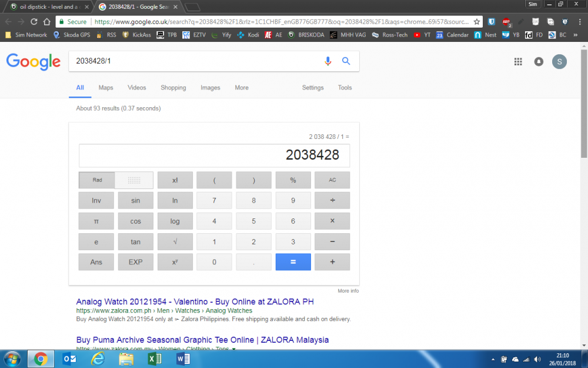
Task: Click the More info calculator link
Action: click(348, 291)
